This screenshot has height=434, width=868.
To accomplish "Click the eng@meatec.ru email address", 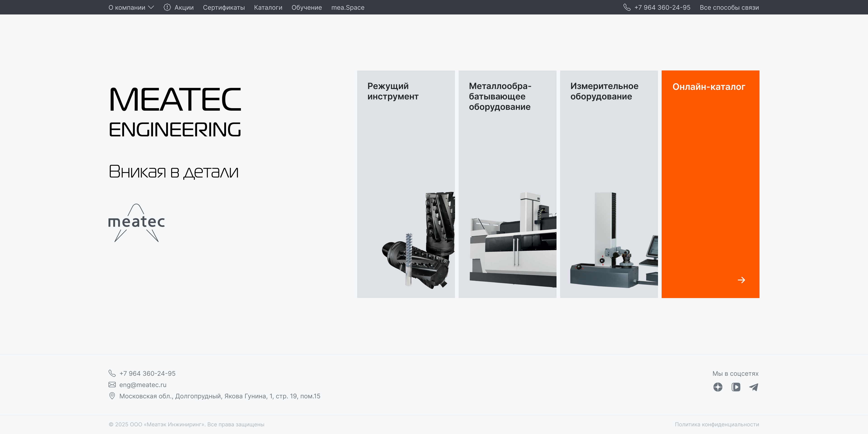I will click(x=143, y=385).
